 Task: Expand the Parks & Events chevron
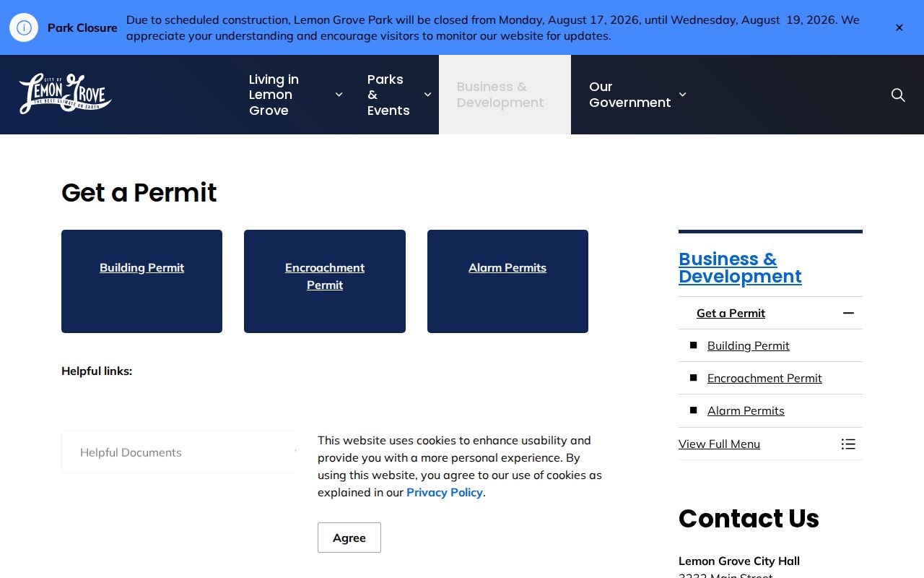pos(427,95)
